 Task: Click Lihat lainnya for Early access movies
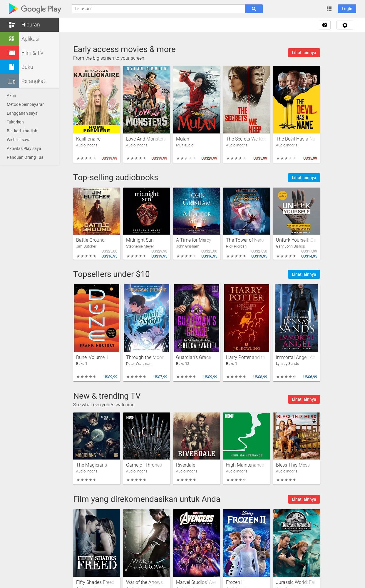point(304,53)
